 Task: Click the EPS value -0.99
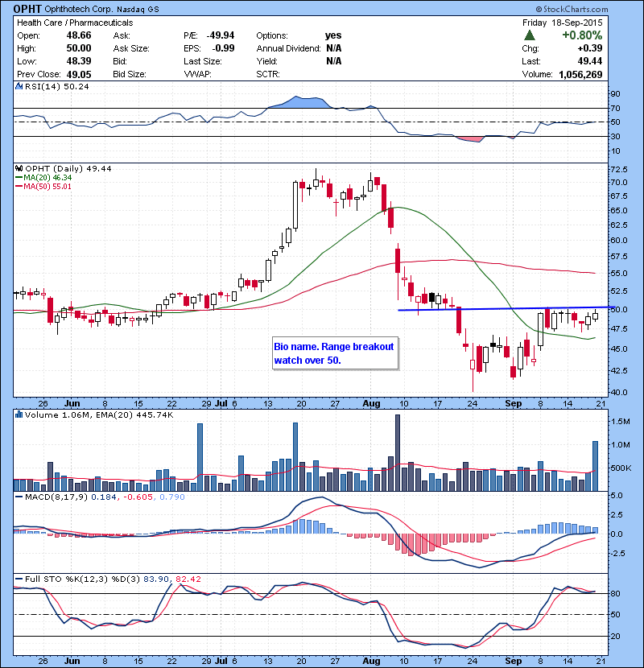coord(223,48)
